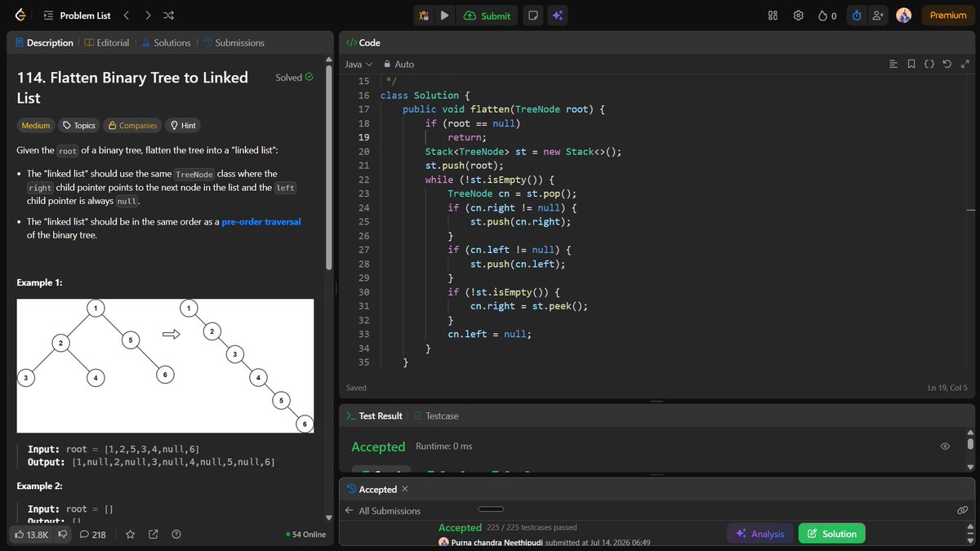Image resolution: width=980 pixels, height=551 pixels.
Task: Click the LeetCode logo
Action: pos(20,15)
